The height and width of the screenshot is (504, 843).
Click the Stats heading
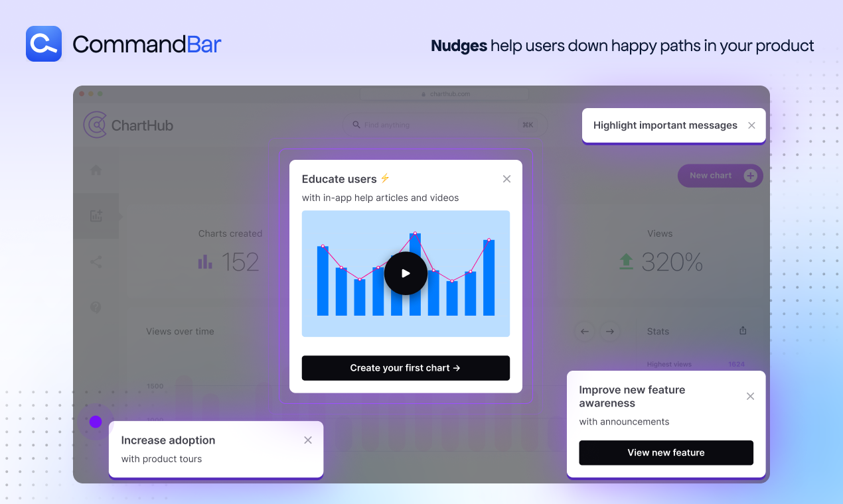coord(658,332)
